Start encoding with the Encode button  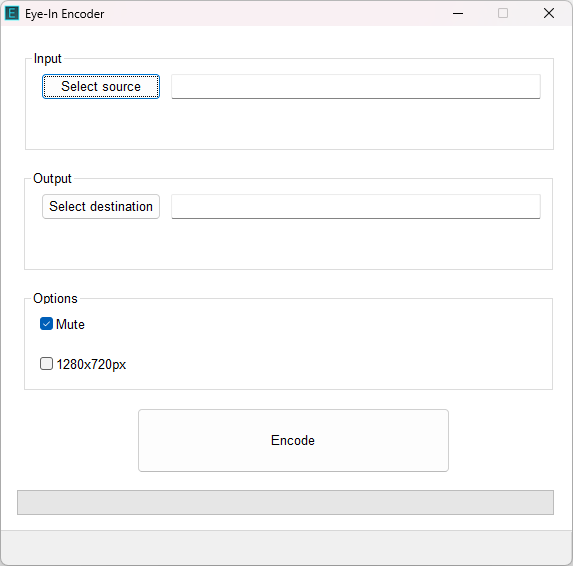293,440
